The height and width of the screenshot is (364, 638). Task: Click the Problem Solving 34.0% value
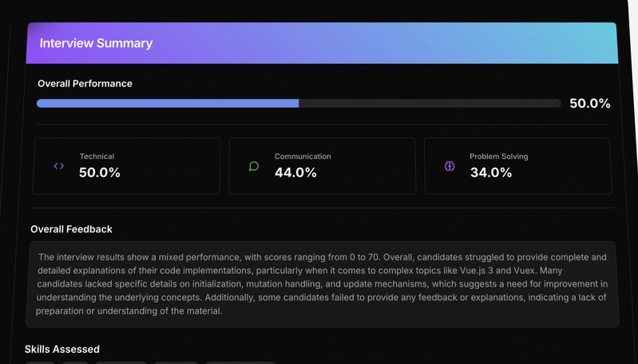coord(490,172)
